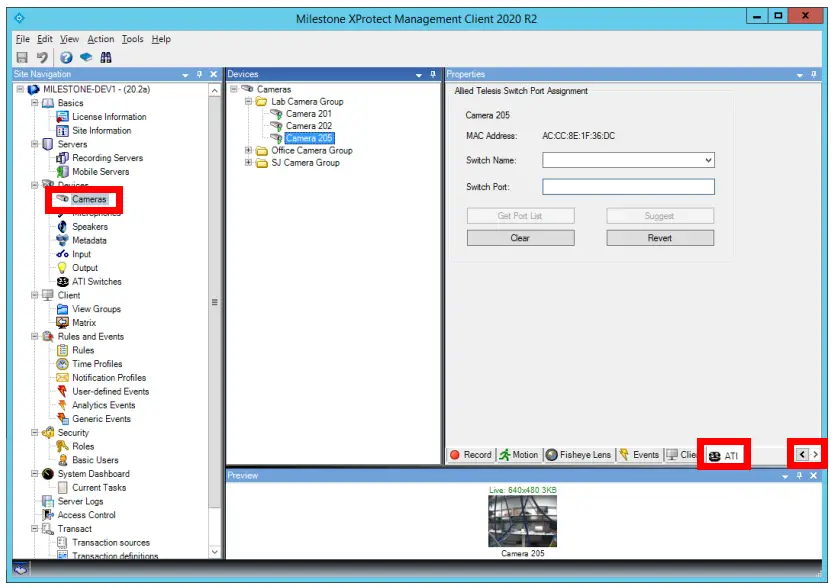Pin the Site Navigation panel
Viewport: 834px width, 588px height.
tap(199, 74)
